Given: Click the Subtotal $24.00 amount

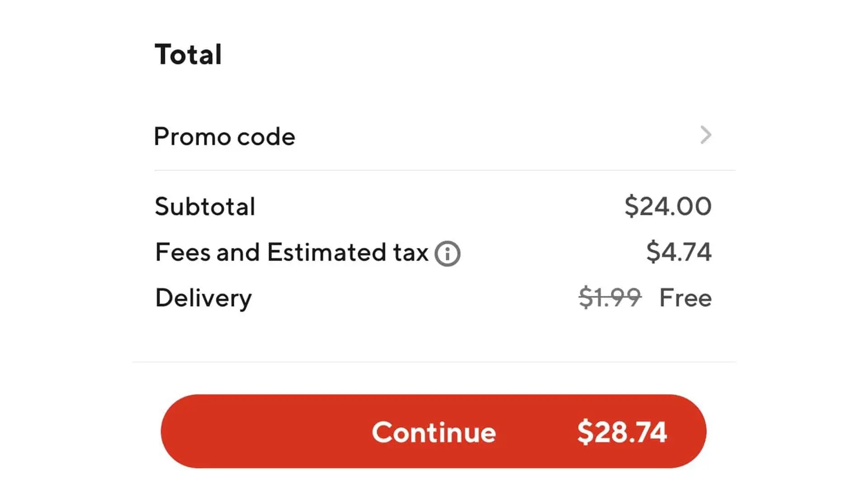Looking at the screenshot, I should click(668, 206).
